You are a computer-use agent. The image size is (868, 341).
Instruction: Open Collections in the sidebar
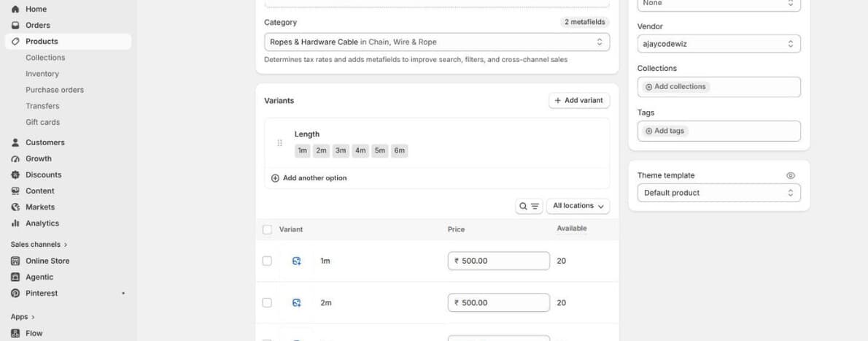click(x=45, y=58)
